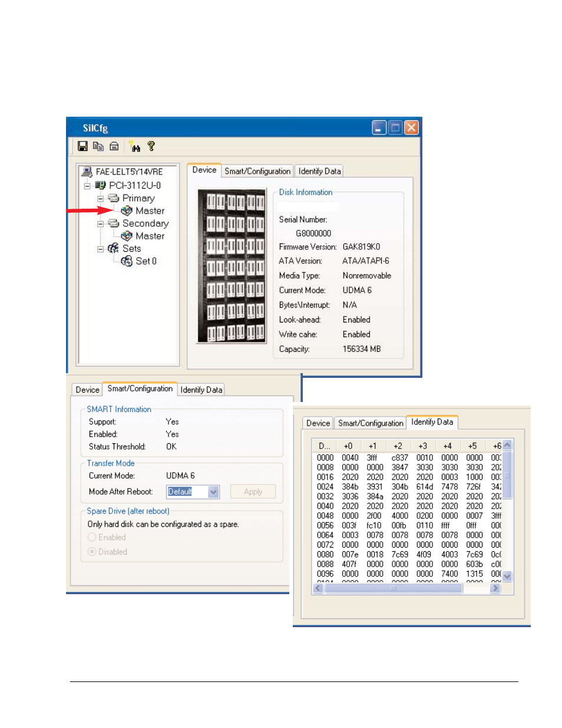Select the FAE-LELT5Y14VRE computer icon
Screen dimensions: 562x728
87,172
